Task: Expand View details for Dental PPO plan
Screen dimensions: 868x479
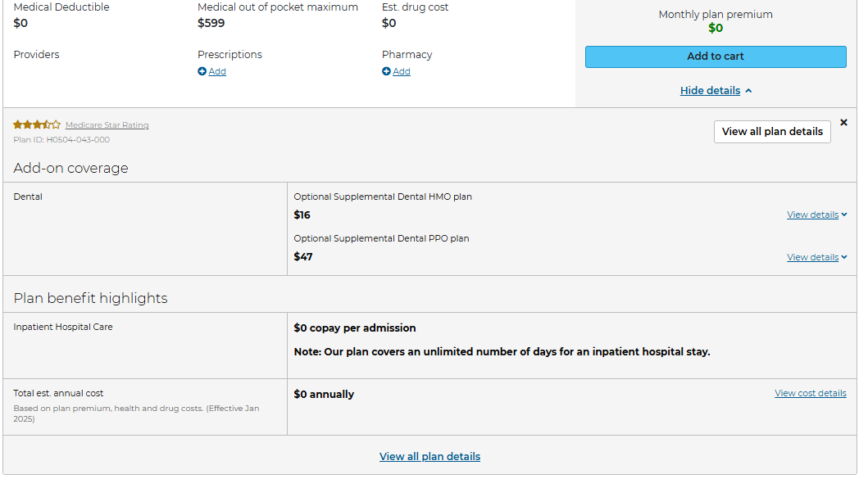Action: [812, 257]
